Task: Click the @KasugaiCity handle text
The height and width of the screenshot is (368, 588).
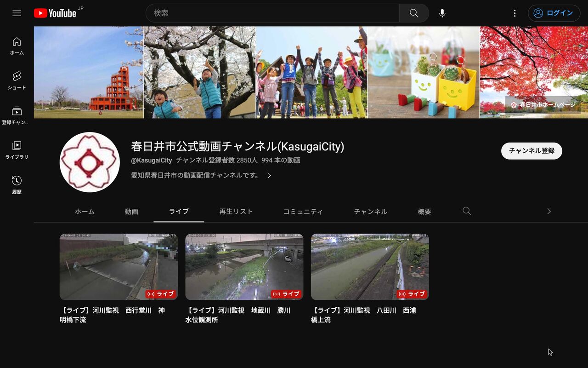Action: tap(152, 161)
